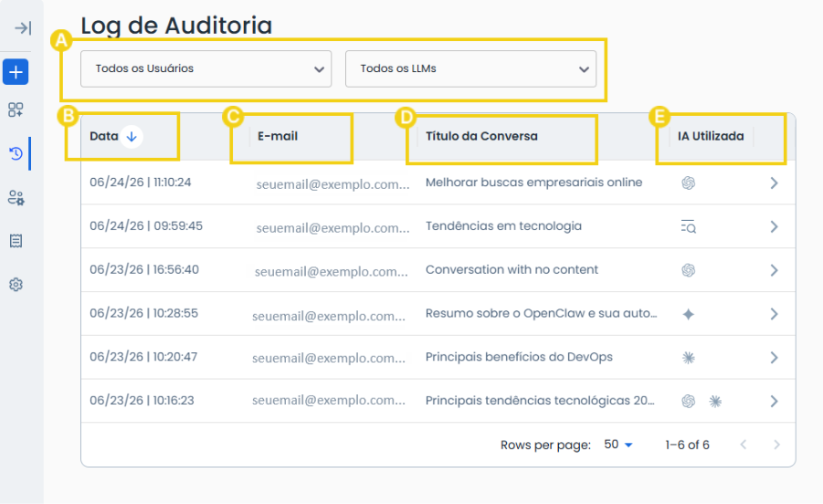The height and width of the screenshot is (504, 823).
Task: Click the E-mail column header
Action: (x=278, y=136)
